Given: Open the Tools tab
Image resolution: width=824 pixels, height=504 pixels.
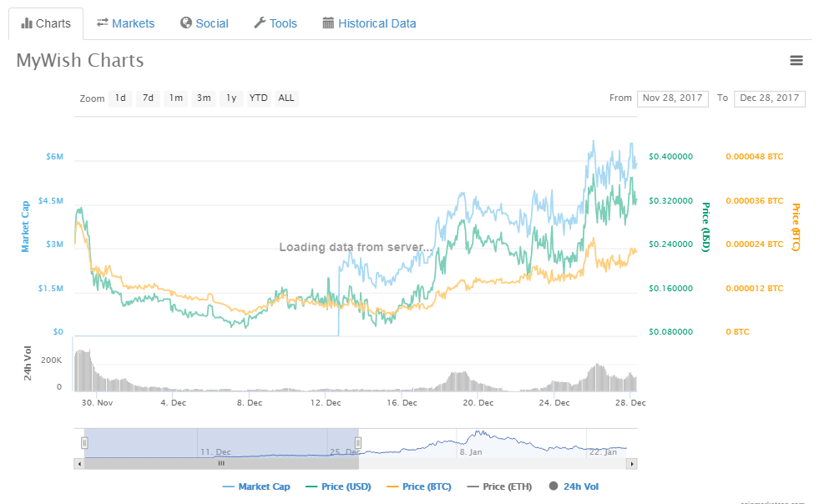Looking at the screenshot, I should (x=276, y=23).
